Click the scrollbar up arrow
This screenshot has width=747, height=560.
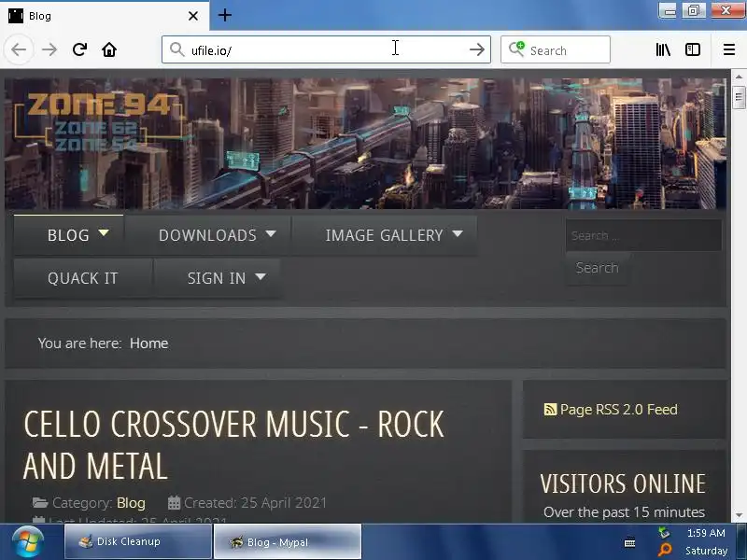[x=739, y=77]
